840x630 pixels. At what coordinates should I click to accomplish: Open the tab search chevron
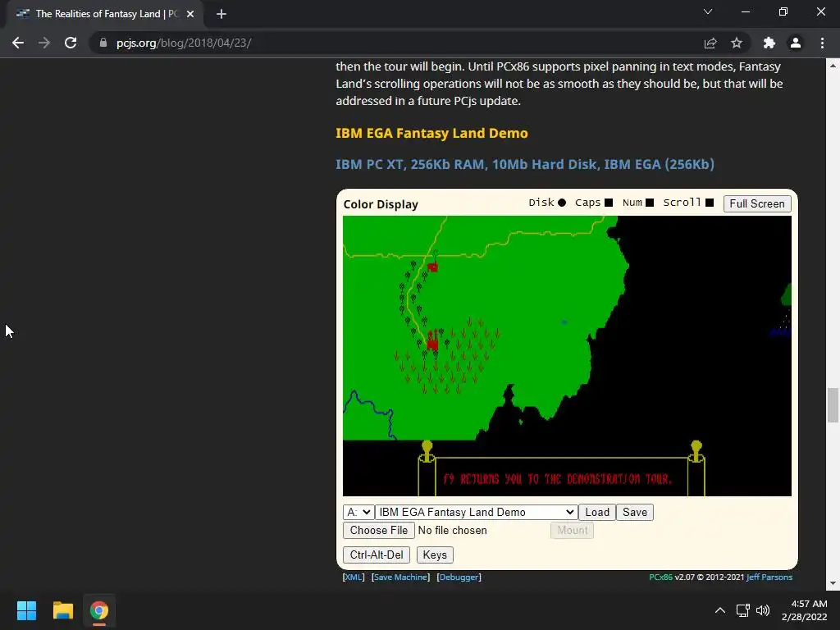click(708, 11)
